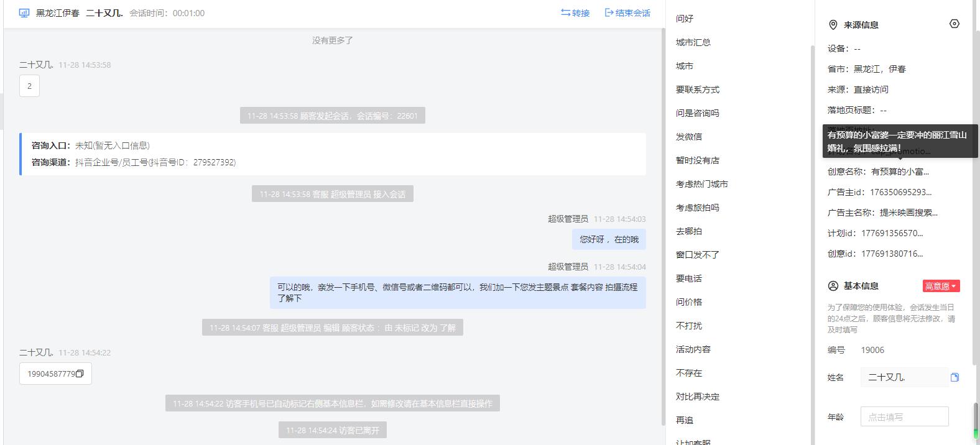The width and height of the screenshot is (980, 445).
Task: Transfer the conversation via 转接
Action: tap(575, 12)
